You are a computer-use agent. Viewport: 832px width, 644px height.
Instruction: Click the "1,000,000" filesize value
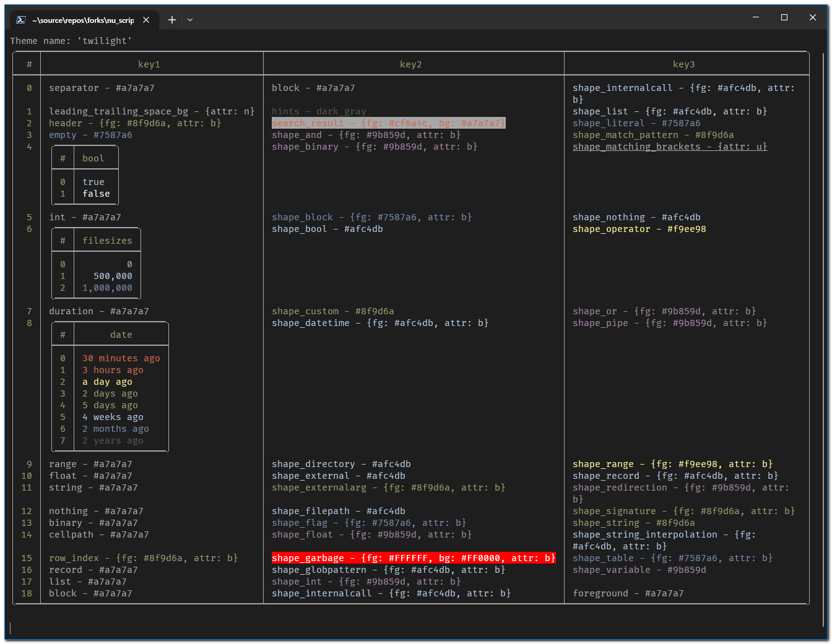tap(108, 288)
